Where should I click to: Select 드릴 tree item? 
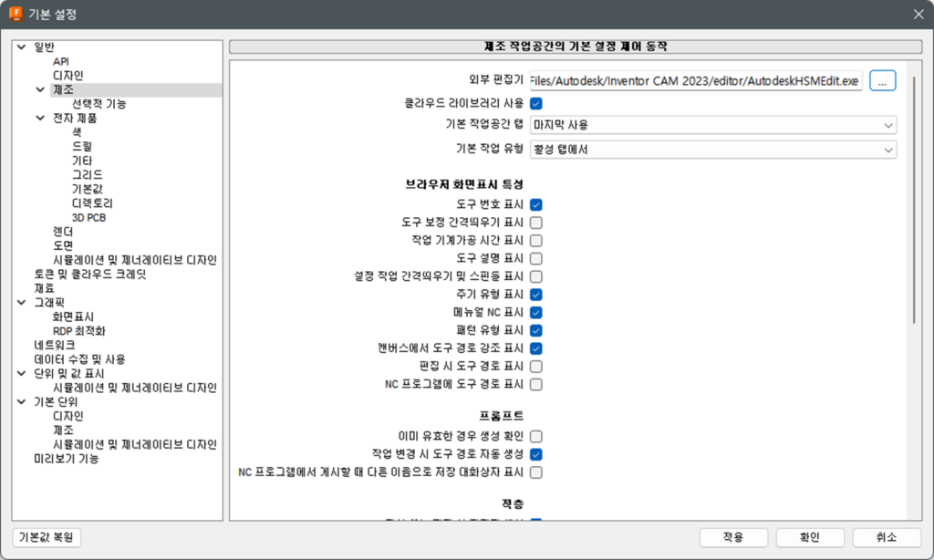pyautogui.click(x=82, y=147)
